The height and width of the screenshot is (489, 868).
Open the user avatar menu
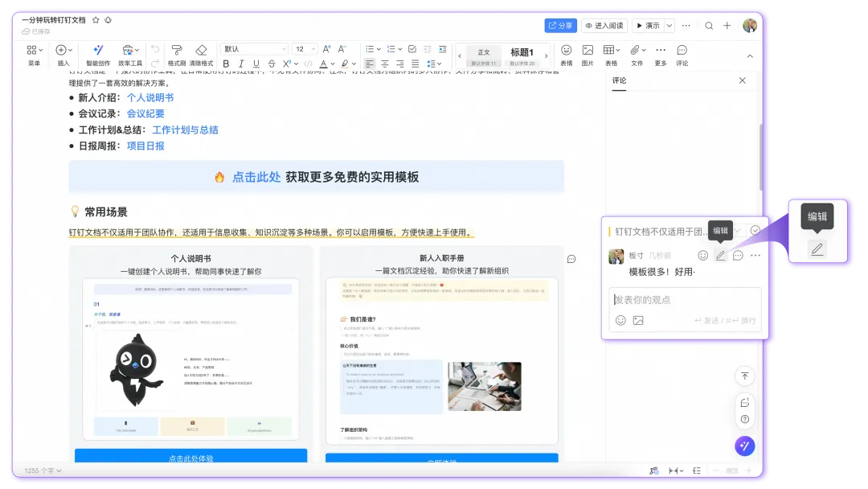pos(750,26)
